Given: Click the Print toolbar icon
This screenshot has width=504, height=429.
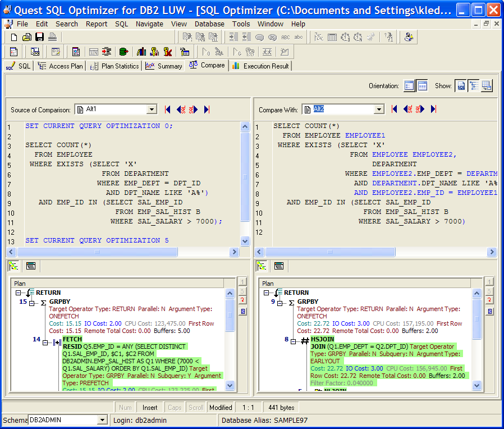Looking at the screenshot, I should 52,37.
